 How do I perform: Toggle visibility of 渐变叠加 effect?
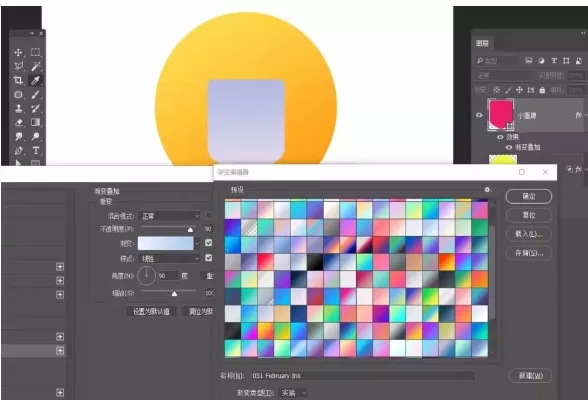(509, 147)
